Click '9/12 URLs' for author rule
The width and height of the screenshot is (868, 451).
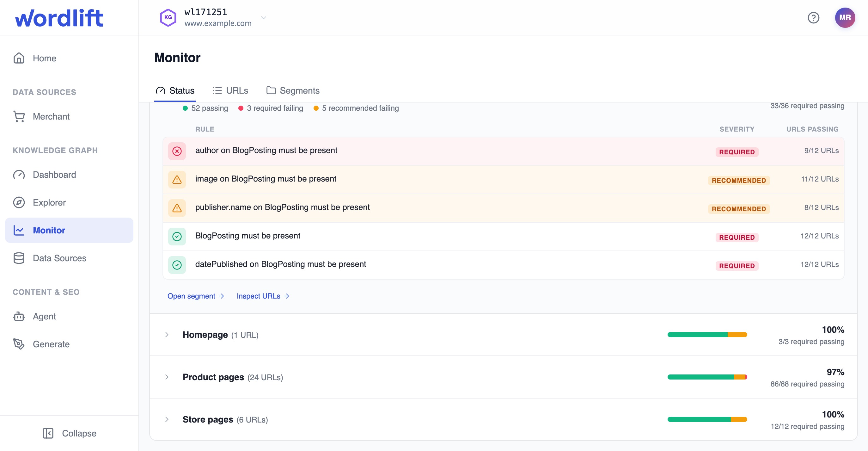click(821, 151)
